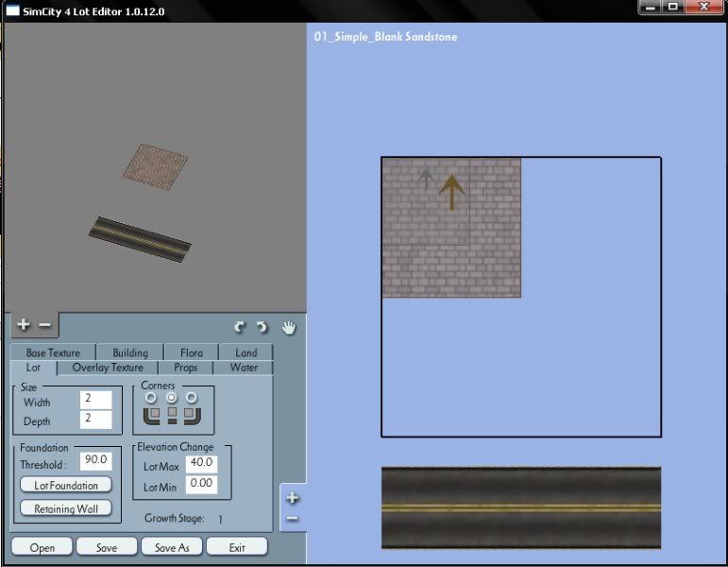The height and width of the screenshot is (567, 728).
Task: Select left corner radio button
Action: pyautogui.click(x=151, y=398)
